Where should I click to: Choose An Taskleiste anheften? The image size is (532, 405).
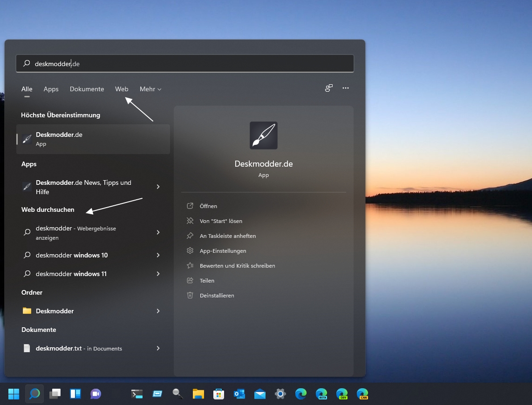227,236
